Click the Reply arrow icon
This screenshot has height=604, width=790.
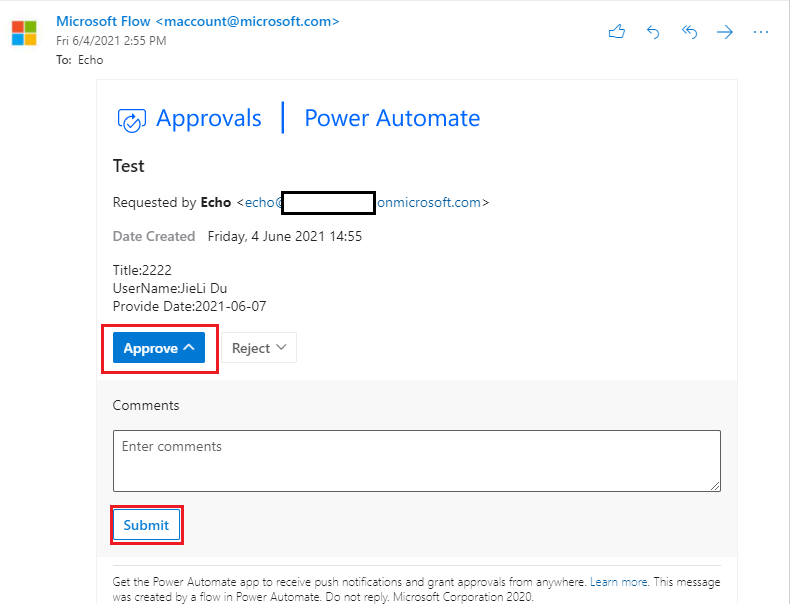click(x=653, y=32)
